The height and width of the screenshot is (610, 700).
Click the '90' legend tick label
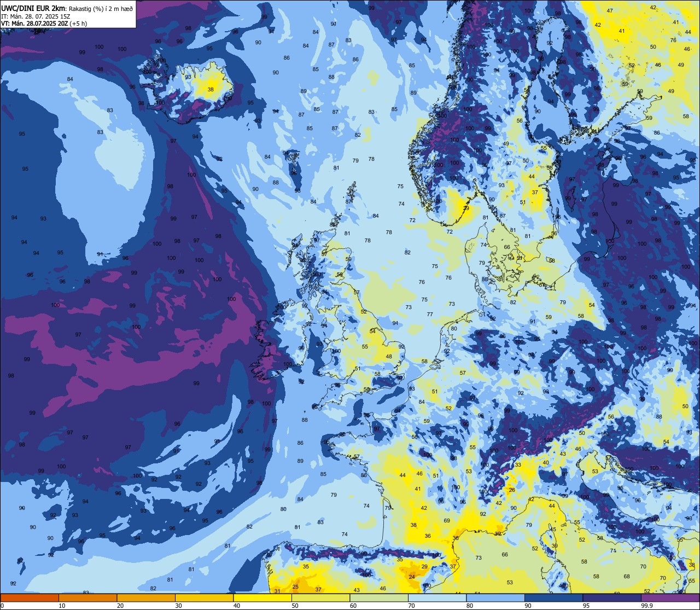(x=528, y=606)
